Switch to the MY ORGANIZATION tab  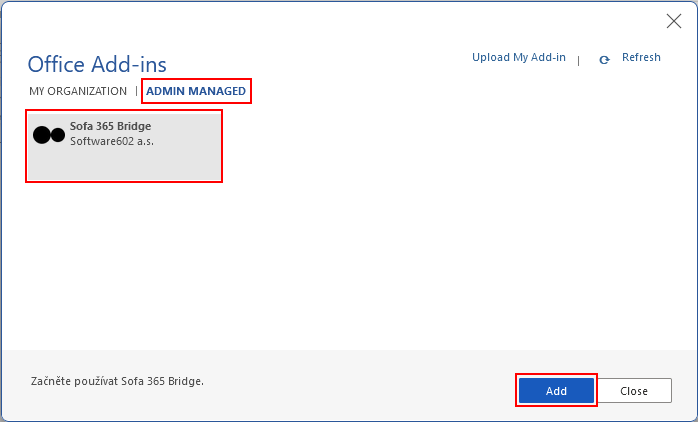[78, 91]
